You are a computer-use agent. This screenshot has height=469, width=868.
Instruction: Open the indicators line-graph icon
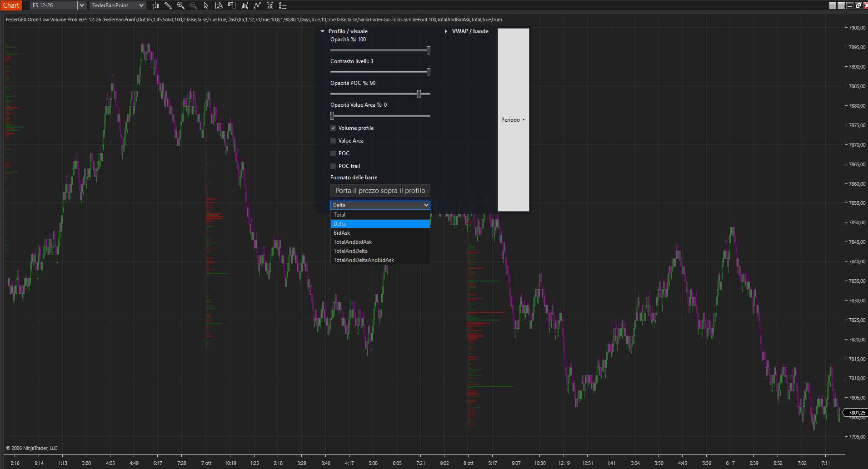click(x=257, y=5)
